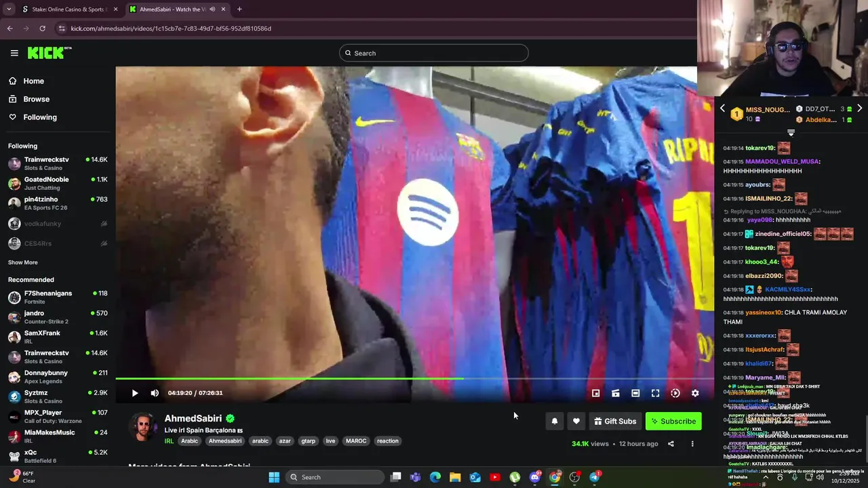Expand Show More under Following

(23, 262)
